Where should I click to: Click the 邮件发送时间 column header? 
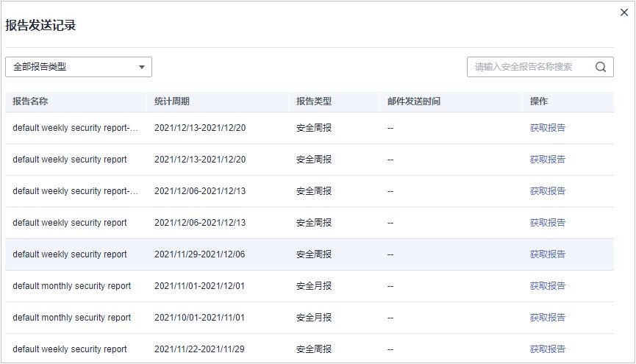click(414, 101)
